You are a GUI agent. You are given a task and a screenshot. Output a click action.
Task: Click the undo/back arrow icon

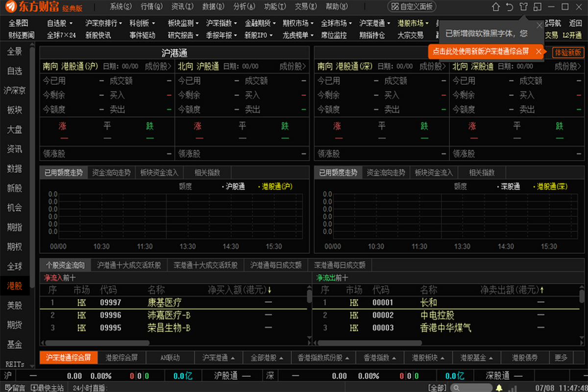coord(510,7)
